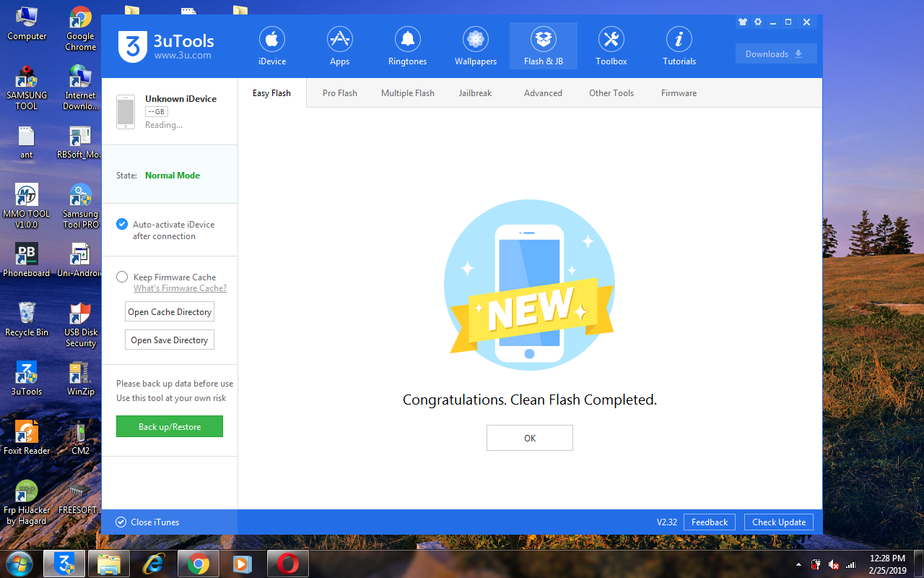Click the CM2 desktop shortcut
924x578 pixels.
pos(80,438)
